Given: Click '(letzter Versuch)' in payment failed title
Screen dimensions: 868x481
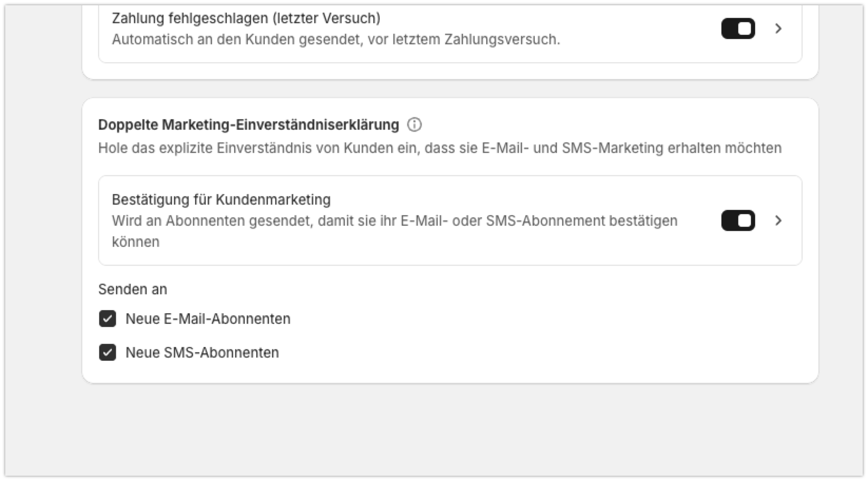Looking at the screenshot, I should coord(326,18).
